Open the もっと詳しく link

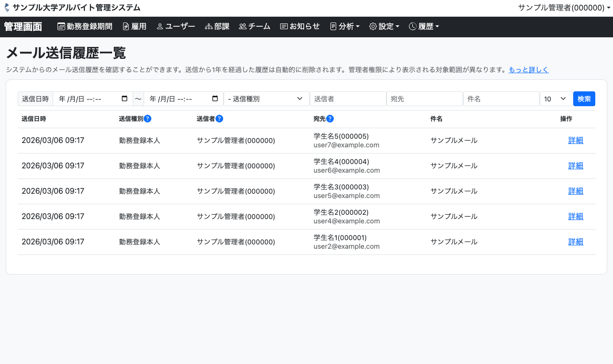point(528,70)
